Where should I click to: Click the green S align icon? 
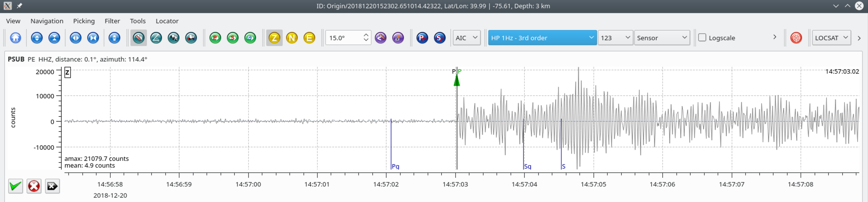(x=233, y=38)
